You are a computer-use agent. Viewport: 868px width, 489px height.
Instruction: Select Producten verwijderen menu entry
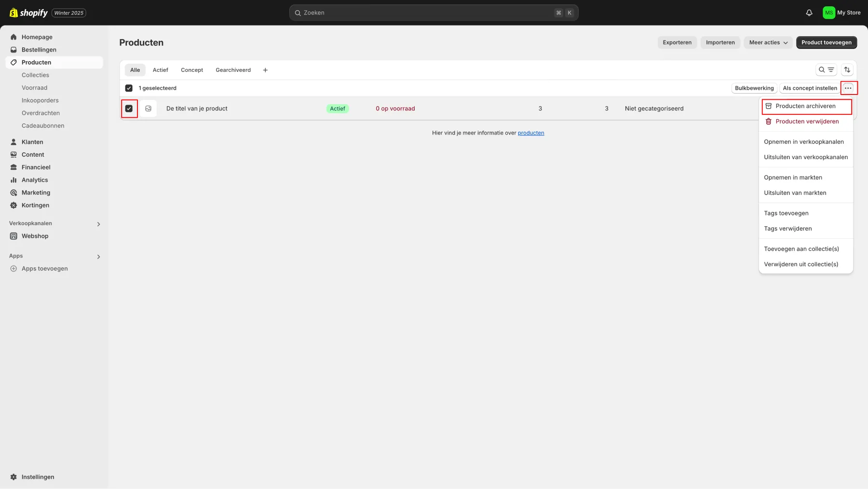[807, 122]
